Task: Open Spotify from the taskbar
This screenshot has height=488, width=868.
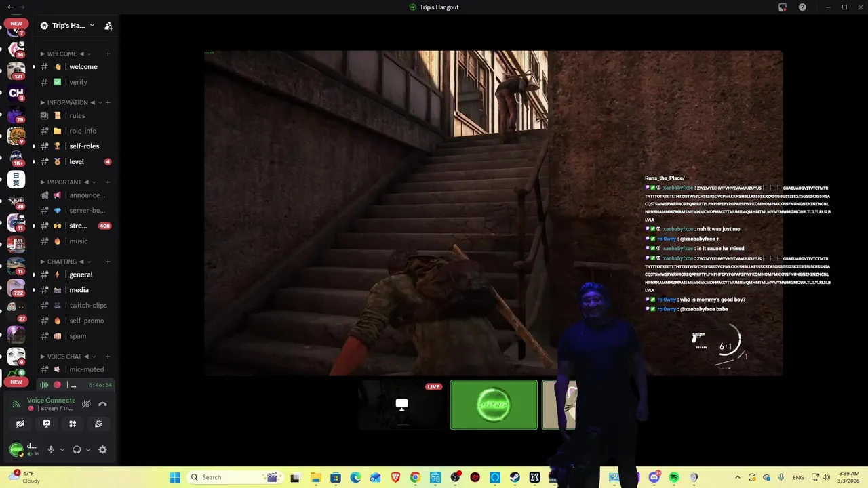Action: [x=674, y=477]
